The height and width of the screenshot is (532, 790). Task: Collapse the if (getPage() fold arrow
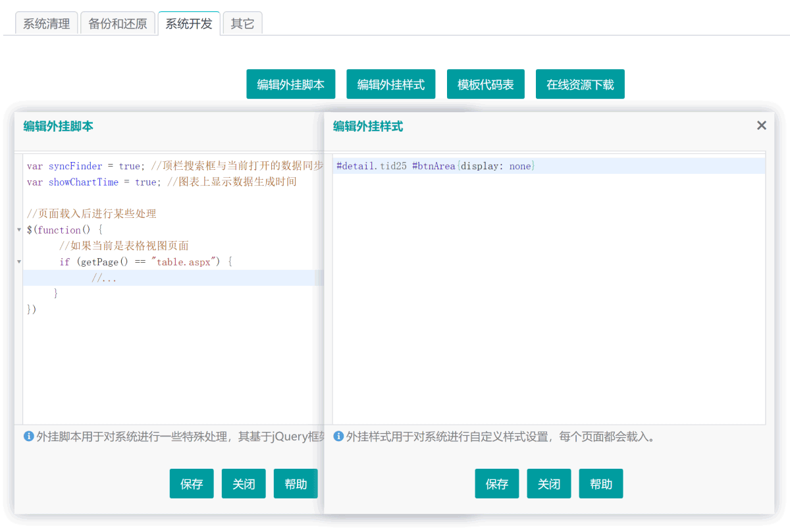19,261
